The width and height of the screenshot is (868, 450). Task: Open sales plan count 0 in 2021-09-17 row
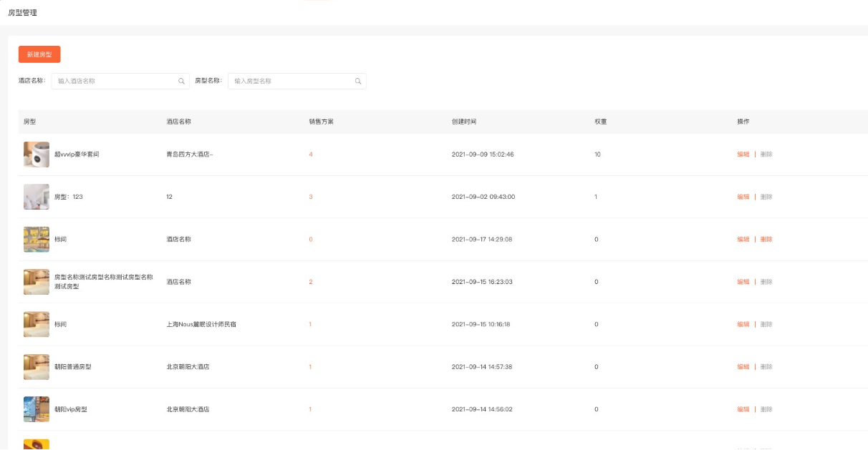(x=311, y=239)
